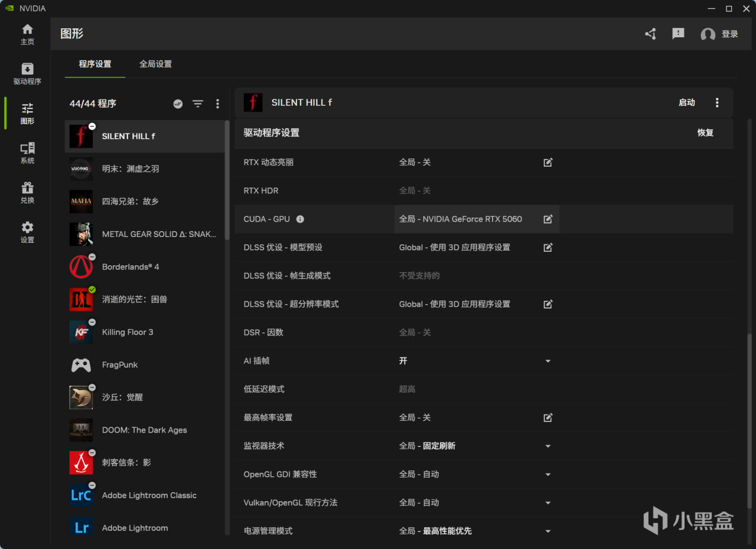Edit the DLSS 优设 - 超分辨率模式 setting
Screen dimensions: 756x549
coord(548,304)
